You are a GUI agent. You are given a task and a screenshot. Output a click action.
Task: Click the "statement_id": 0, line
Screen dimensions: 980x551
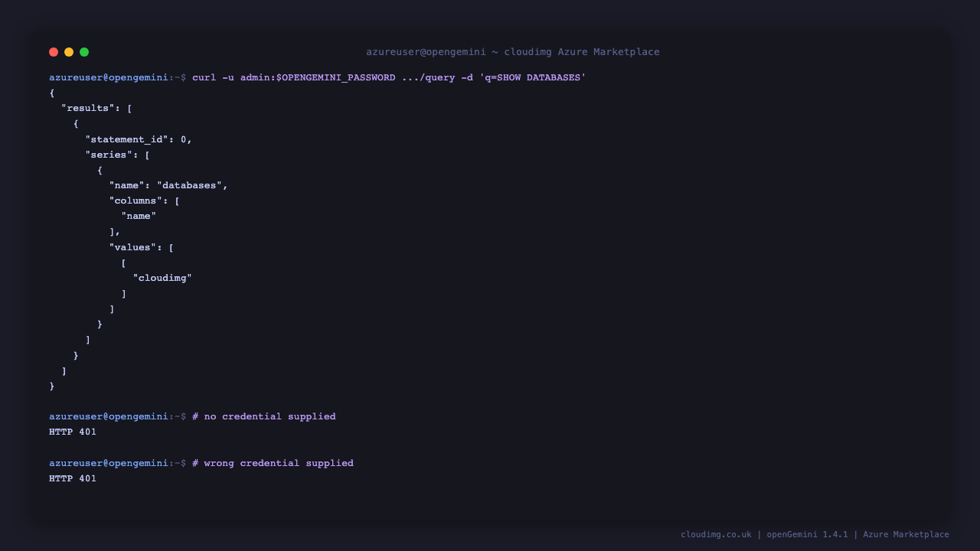pos(139,139)
